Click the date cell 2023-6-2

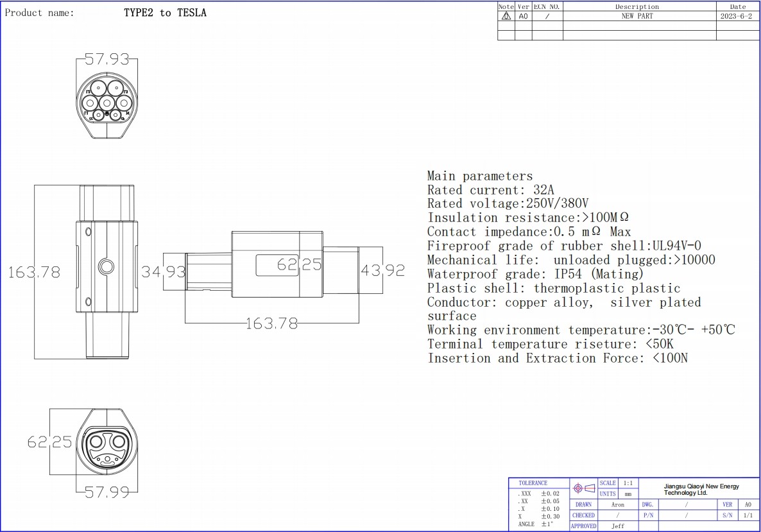tap(737, 16)
